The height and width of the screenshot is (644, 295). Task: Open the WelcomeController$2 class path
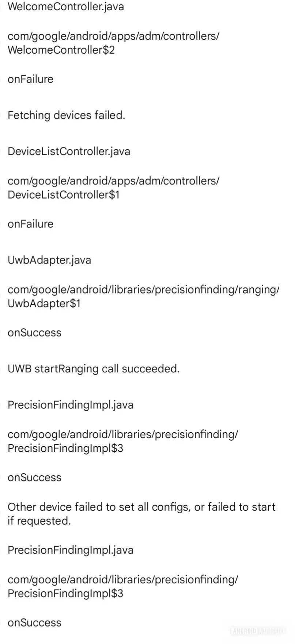(113, 43)
